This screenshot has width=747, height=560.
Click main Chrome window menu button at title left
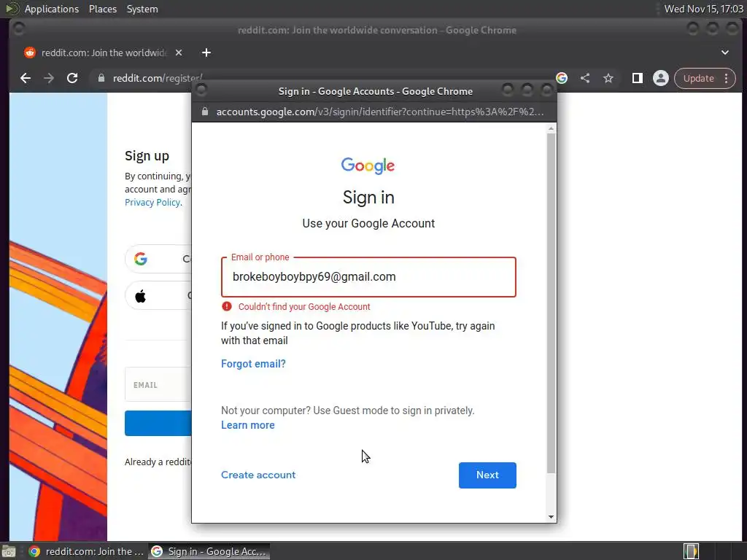point(18,28)
